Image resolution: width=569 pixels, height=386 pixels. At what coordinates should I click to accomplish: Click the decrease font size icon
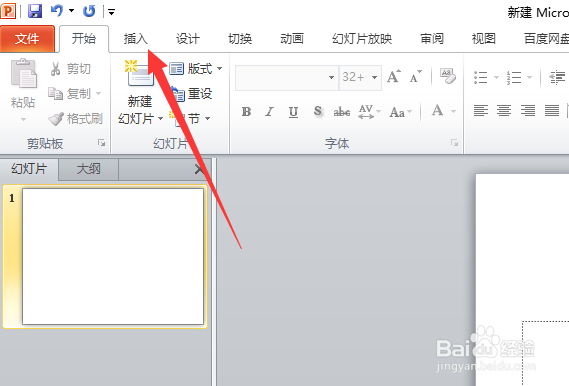pyautogui.click(x=415, y=77)
